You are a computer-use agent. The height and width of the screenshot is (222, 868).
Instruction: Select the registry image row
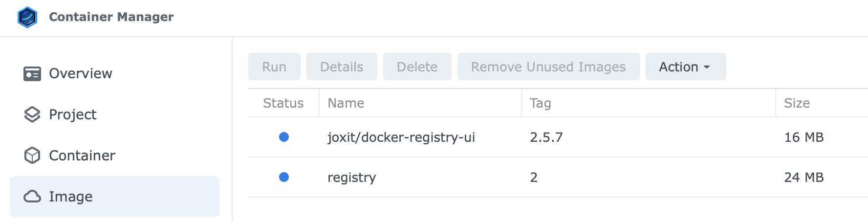click(558, 177)
